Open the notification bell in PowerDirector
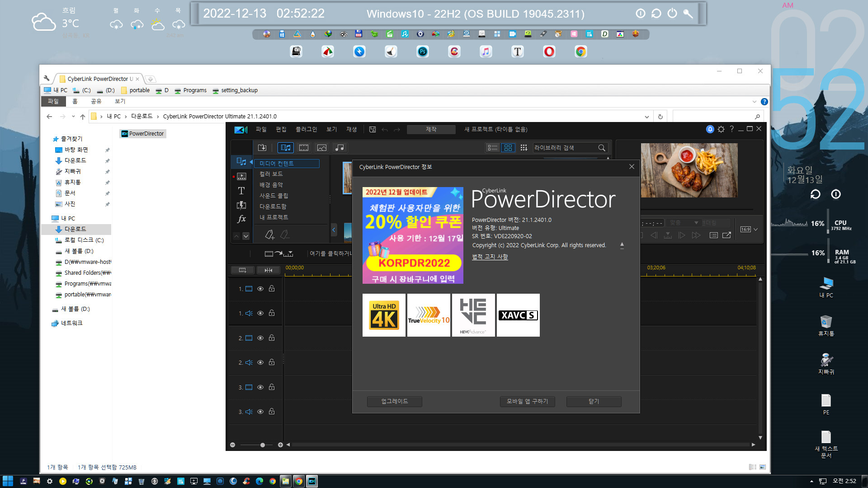 pyautogui.click(x=710, y=129)
